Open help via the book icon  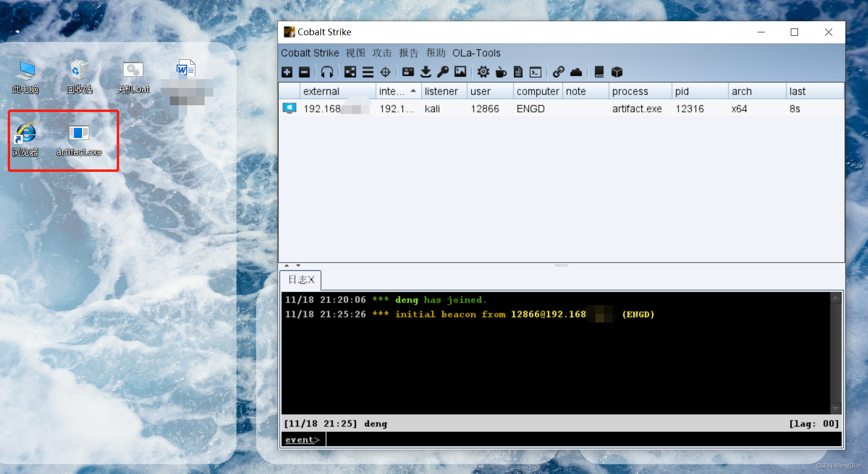point(599,72)
